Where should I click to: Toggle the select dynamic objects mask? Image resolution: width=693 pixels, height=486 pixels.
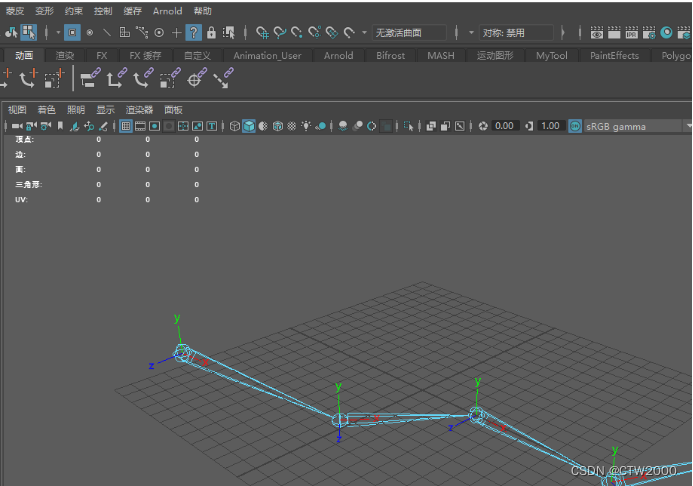[x=159, y=33]
